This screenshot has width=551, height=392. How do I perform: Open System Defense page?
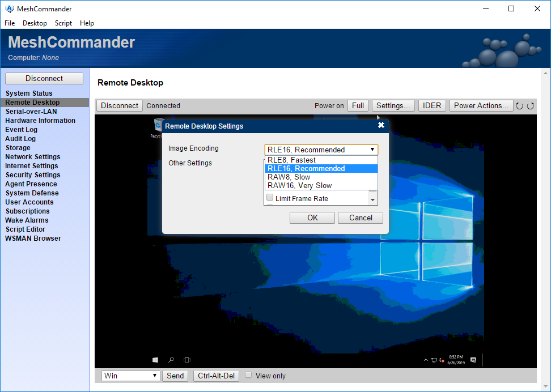pyautogui.click(x=32, y=193)
